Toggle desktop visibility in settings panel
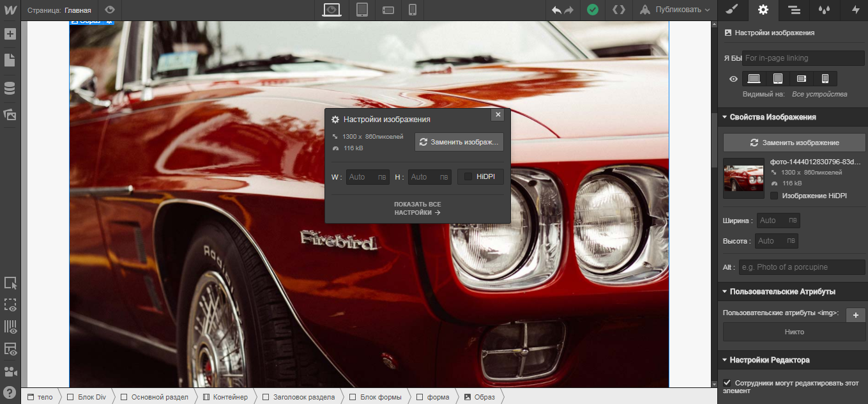Image resolution: width=868 pixels, height=404 pixels. pyautogui.click(x=754, y=79)
